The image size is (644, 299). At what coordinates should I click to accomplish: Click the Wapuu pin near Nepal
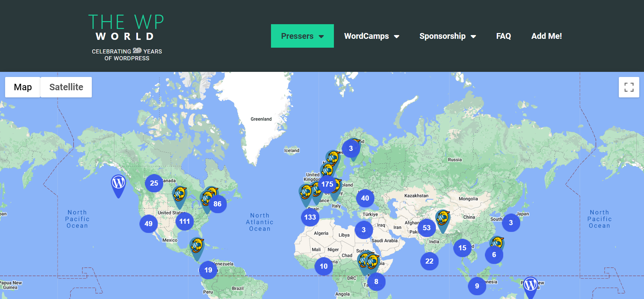click(443, 221)
